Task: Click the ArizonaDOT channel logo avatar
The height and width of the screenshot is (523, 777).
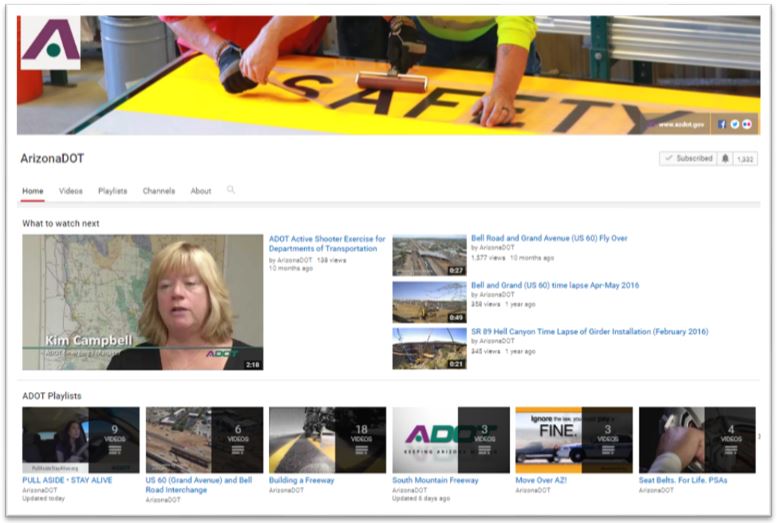Action: [50, 42]
